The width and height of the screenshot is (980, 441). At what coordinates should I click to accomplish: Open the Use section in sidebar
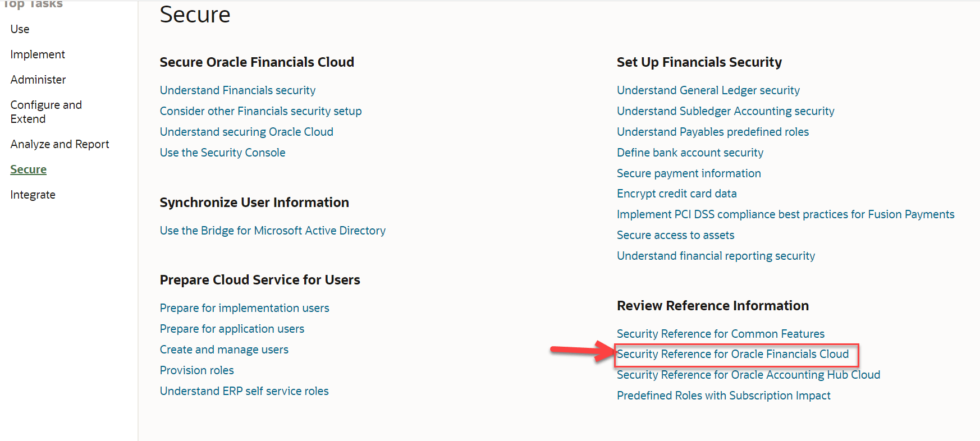tap(20, 29)
